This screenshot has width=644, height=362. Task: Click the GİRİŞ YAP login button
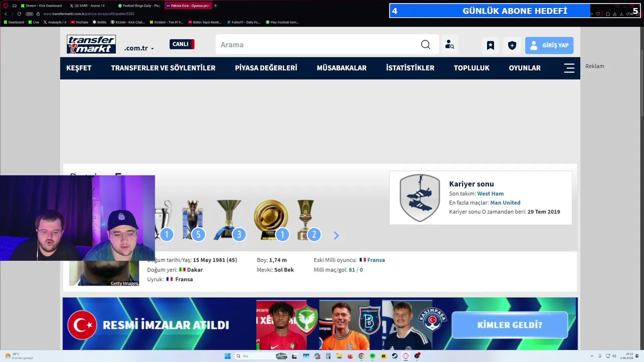(549, 45)
